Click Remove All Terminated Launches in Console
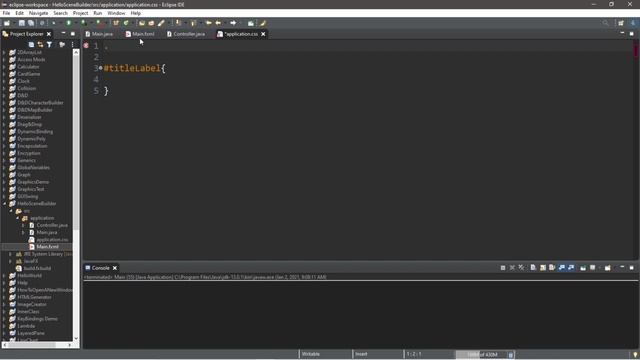Image resolution: width=640 pixels, height=360 pixels. click(522, 268)
